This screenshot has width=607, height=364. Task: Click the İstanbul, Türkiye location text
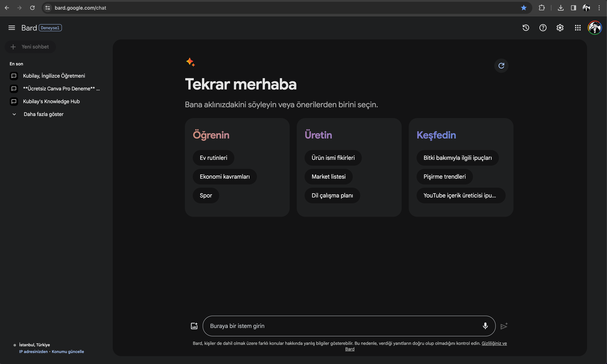(x=34, y=345)
